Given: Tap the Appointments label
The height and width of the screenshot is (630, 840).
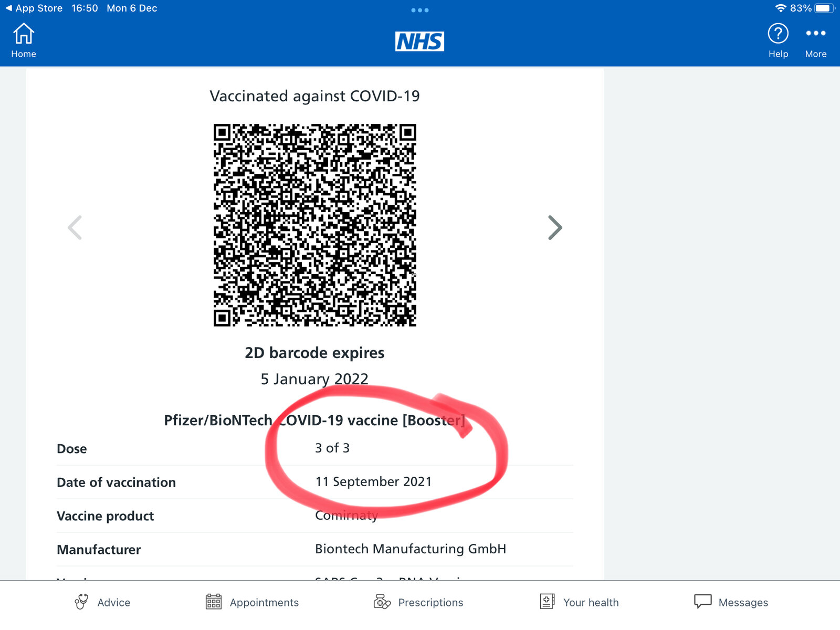Looking at the screenshot, I should 264,603.
